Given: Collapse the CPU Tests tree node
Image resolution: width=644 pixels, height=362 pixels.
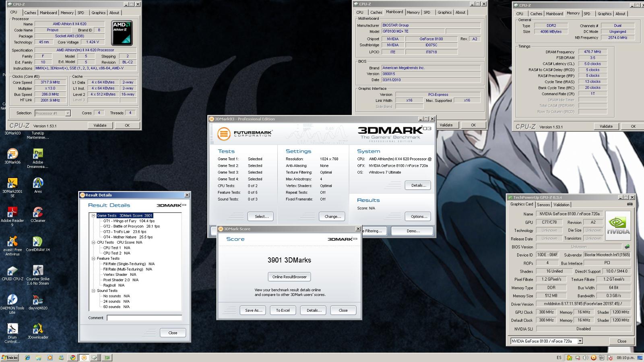Looking at the screenshot, I should 93,242.
